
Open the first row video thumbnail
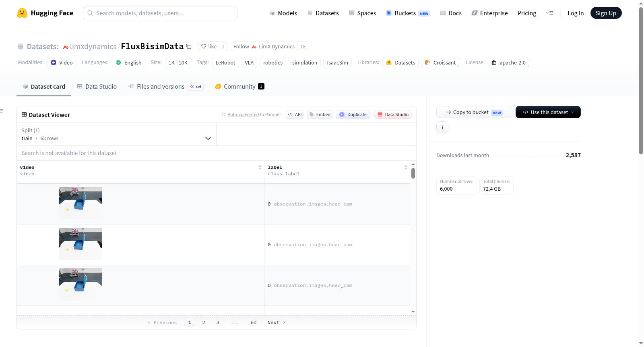pos(80,203)
